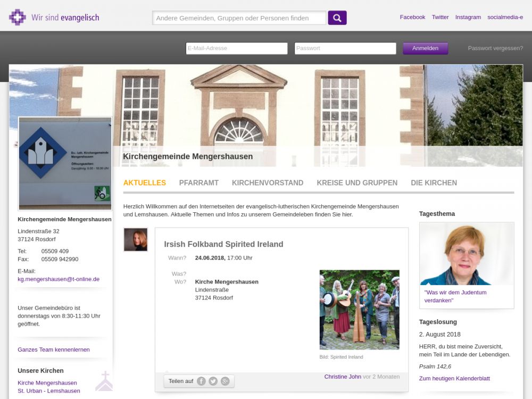Go to the Die Kirchen tab
Viewport: 532px width, 399px height.
pos(434,182)
